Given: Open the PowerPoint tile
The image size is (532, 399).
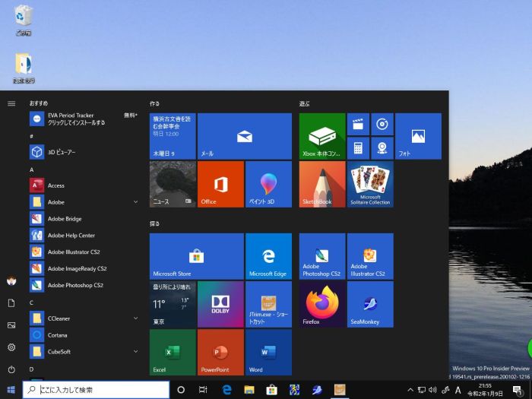Looking at the screenshot, I should (x=220, y=352).
